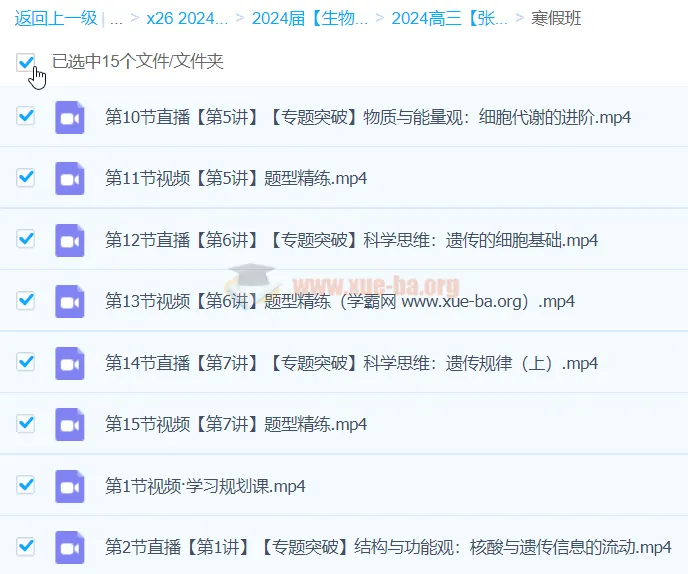This screenshot has width=688, height=574.
Task: Click video icon beside 第13节视频 file
Action: coord(69,302)
